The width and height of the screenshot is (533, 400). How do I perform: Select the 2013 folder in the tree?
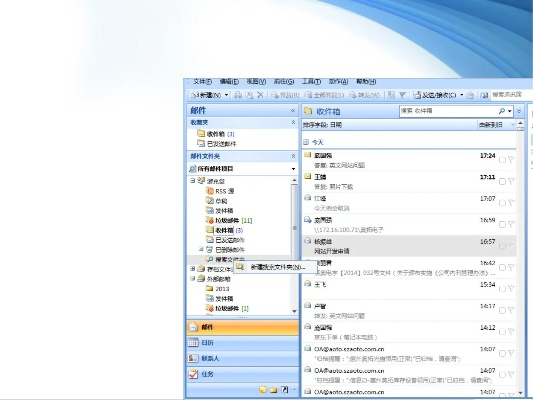pos(218,289)
